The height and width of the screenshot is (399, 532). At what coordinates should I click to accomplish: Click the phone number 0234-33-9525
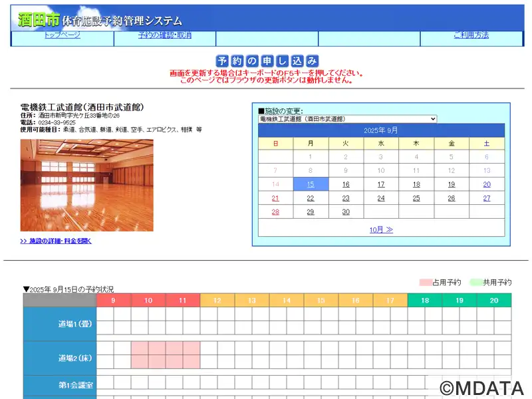pos(57,122)
